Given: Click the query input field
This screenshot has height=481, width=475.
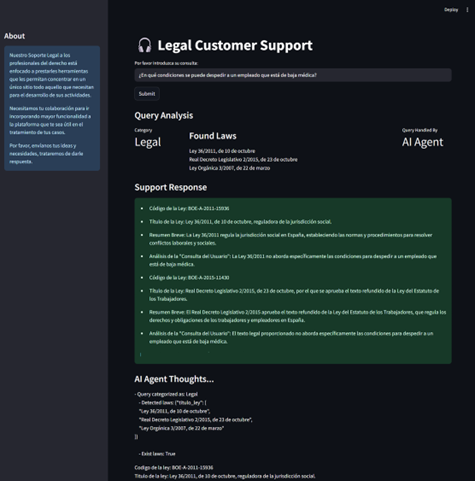Looking at the screenshot, I should coord(293,75).
